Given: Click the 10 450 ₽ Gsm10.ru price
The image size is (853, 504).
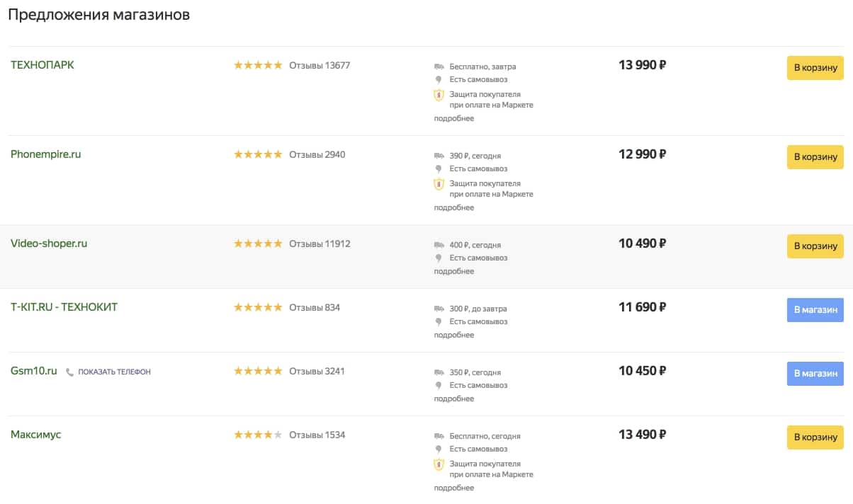Looking at the screenshot, I should [x=642, y=371].
